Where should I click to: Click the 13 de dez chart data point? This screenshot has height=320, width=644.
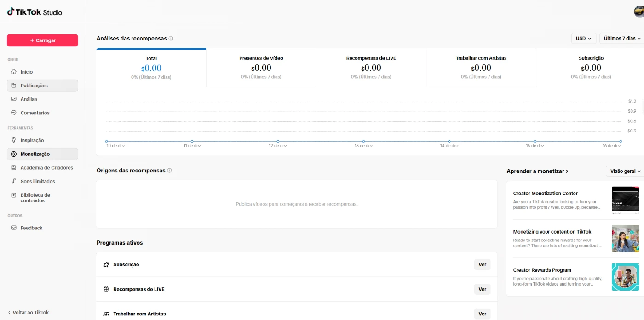click(363, 141)
